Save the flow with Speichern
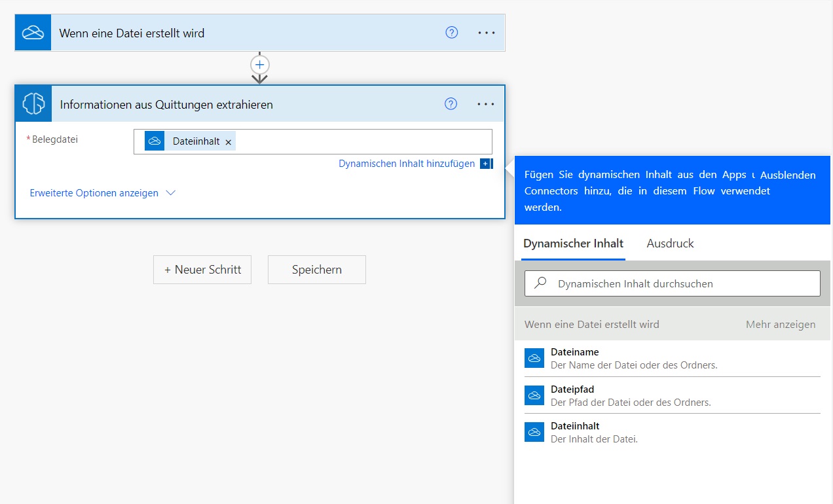This screenshot has height=504, width=833. (x=317, y=270)
